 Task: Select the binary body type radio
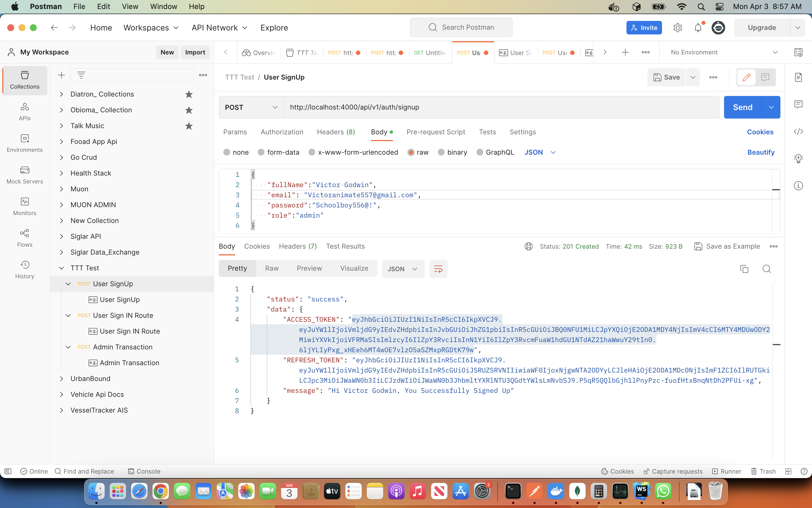pos(441,152)
